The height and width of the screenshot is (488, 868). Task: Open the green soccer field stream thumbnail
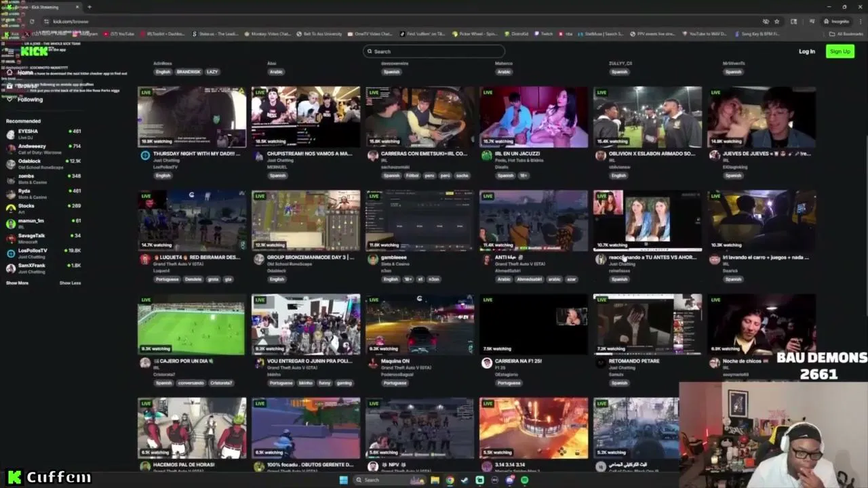[192, 324]
